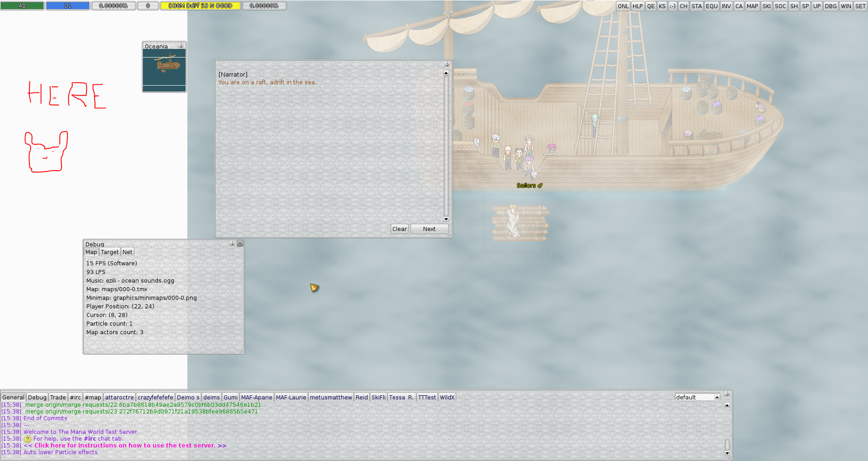868x461 pixels.
Task: Select the General chat tab
Action: [x=14, y=397]
